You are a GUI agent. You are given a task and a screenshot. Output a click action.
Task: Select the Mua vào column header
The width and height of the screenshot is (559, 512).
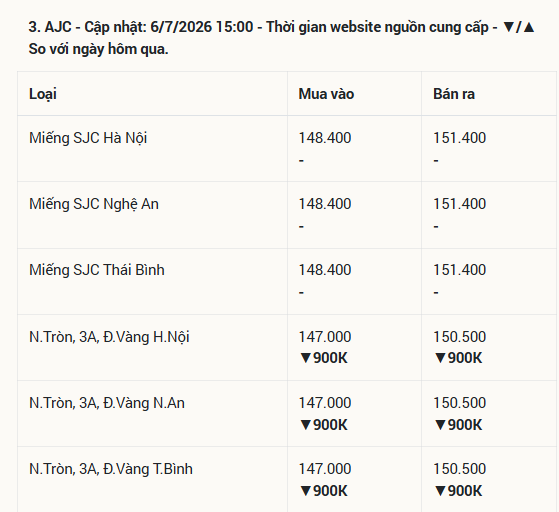point(326,94)
